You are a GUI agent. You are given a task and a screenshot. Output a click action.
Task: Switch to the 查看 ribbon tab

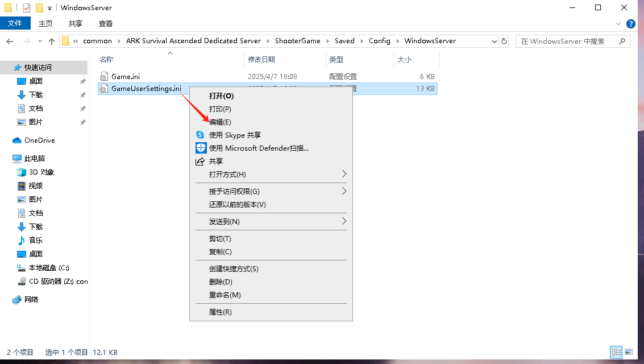(106, 23)
